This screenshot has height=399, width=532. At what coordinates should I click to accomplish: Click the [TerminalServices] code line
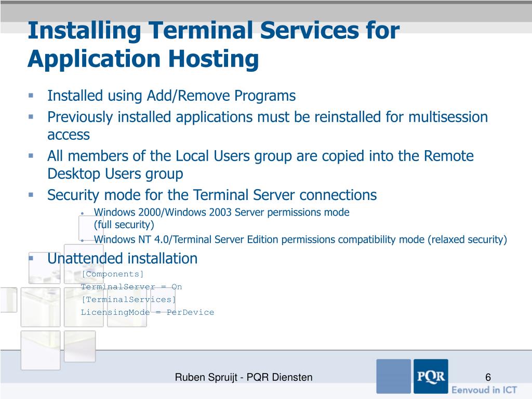point(128,299)
